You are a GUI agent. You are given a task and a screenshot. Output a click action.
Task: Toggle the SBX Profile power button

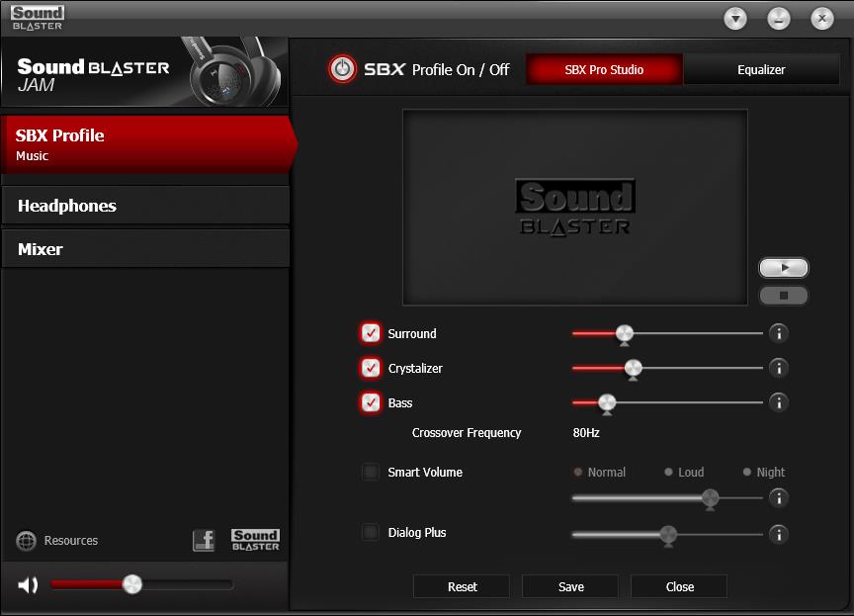pos(342,68)
